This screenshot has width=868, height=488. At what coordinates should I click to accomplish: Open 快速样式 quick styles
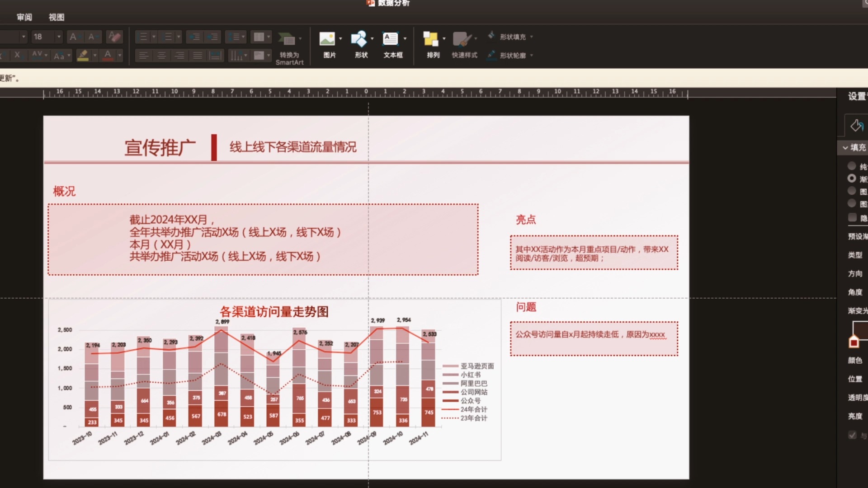pos(464,45)
